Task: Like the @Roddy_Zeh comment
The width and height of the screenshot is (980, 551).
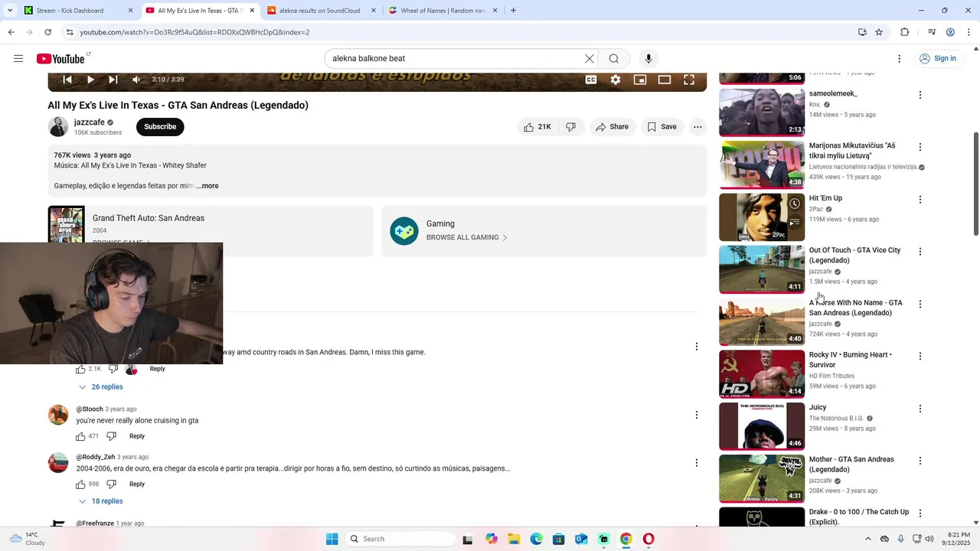Action: (x=80, y=484)
